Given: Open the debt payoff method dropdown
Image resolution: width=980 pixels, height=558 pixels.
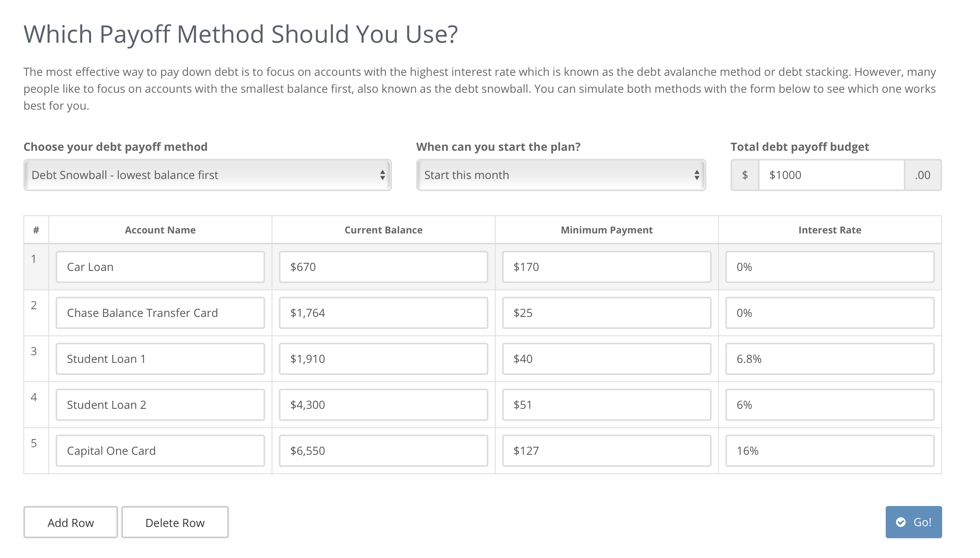Looking at the screenshot, I should 208,175.
